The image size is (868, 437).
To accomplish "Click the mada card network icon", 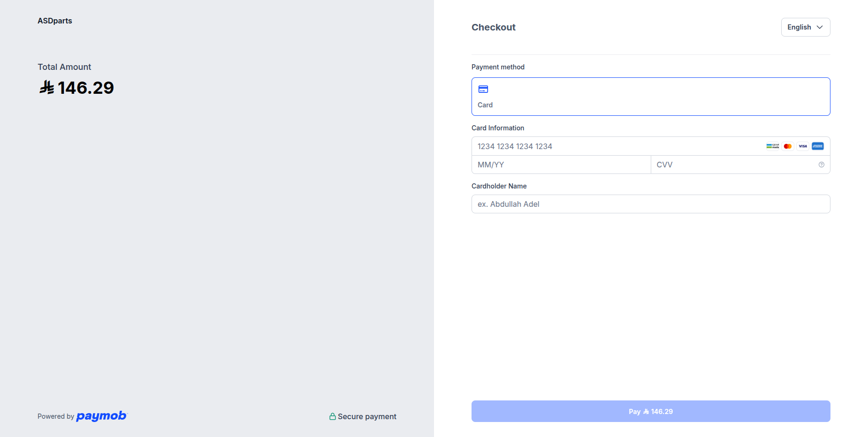I will pos(772,146).
